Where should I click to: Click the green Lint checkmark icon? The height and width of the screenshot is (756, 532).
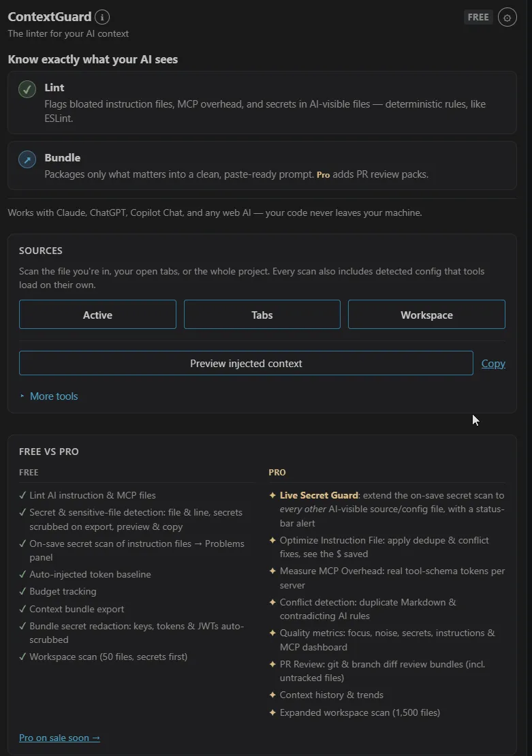coord(27,89)
